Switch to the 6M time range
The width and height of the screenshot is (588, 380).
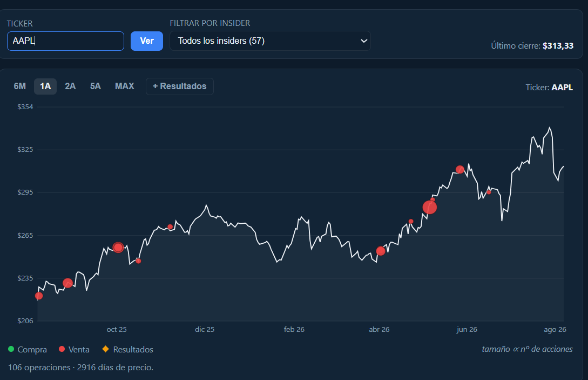(x=20, y=86)
